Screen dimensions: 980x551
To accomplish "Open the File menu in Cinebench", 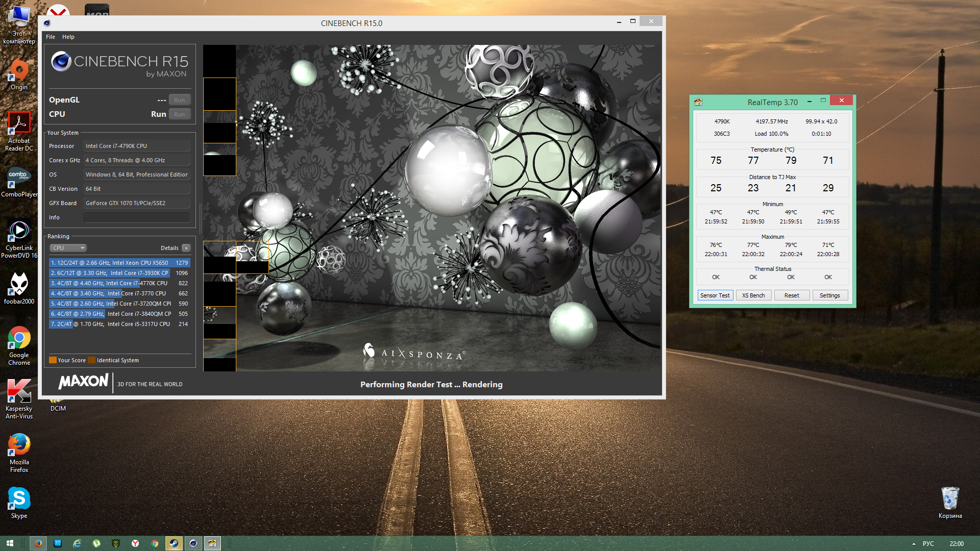I will (x=50, y=37).
